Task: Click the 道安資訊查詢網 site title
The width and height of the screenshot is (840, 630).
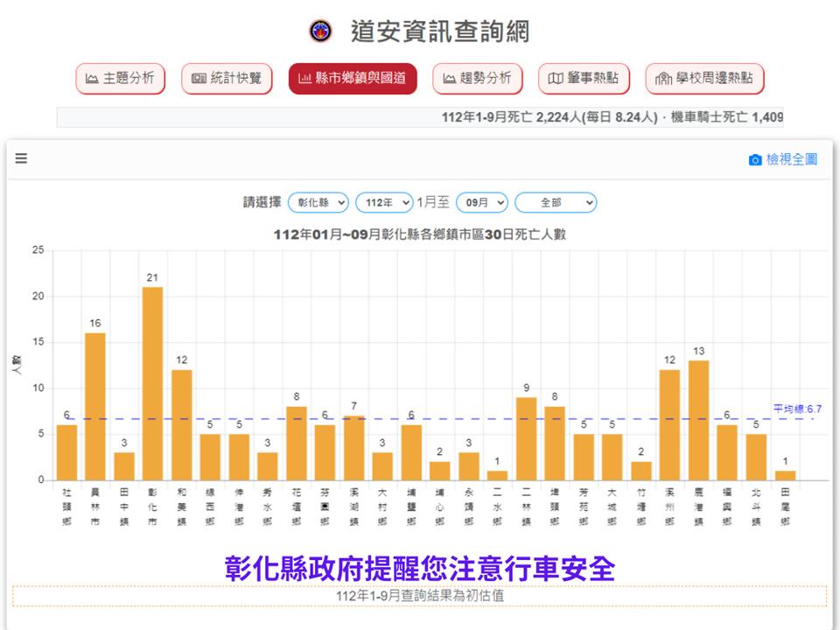Action: 440,31
